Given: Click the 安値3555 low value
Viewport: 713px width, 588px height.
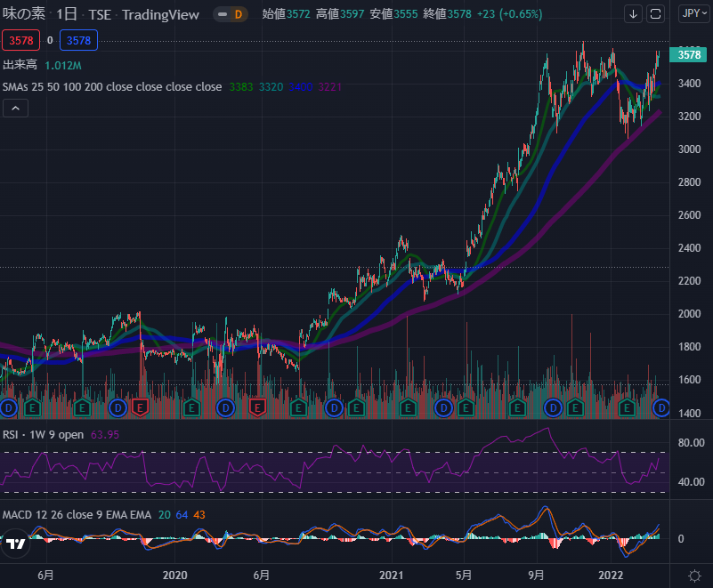Looking at the screenshot, I should tap(393, 14).
